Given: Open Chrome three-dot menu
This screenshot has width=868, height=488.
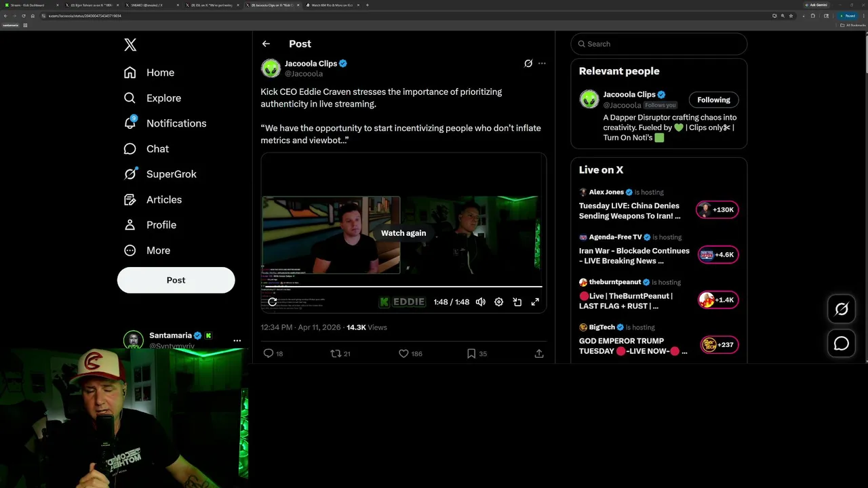Looking at the screenshot, I should pos(863,16).
